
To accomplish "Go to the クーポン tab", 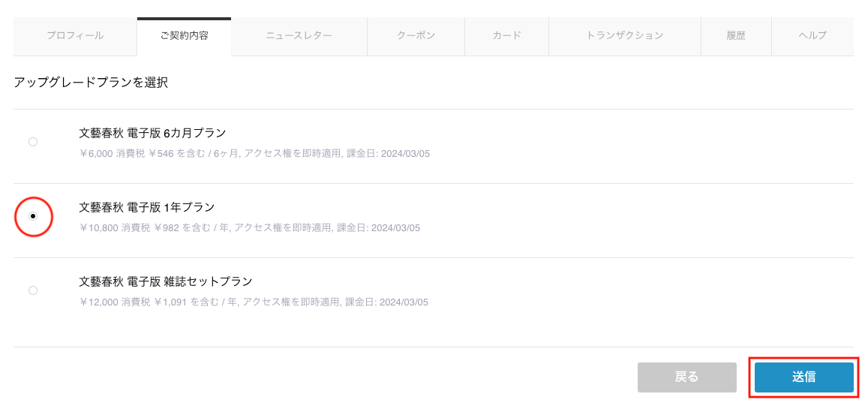I will [x=416, y=36].
